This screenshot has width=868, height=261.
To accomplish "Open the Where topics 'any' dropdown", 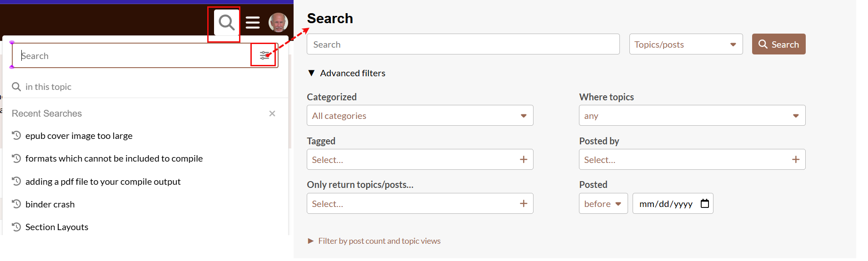I will coord(692,116).
